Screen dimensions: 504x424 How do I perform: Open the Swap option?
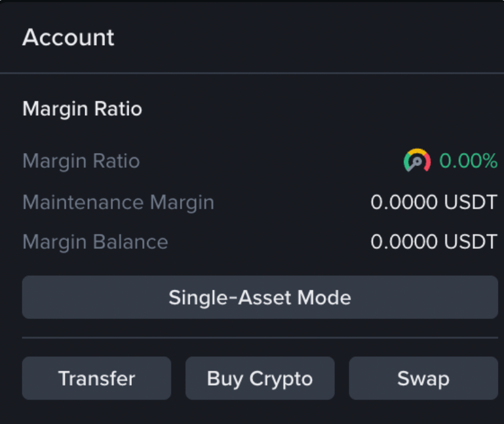click(423, 378)
